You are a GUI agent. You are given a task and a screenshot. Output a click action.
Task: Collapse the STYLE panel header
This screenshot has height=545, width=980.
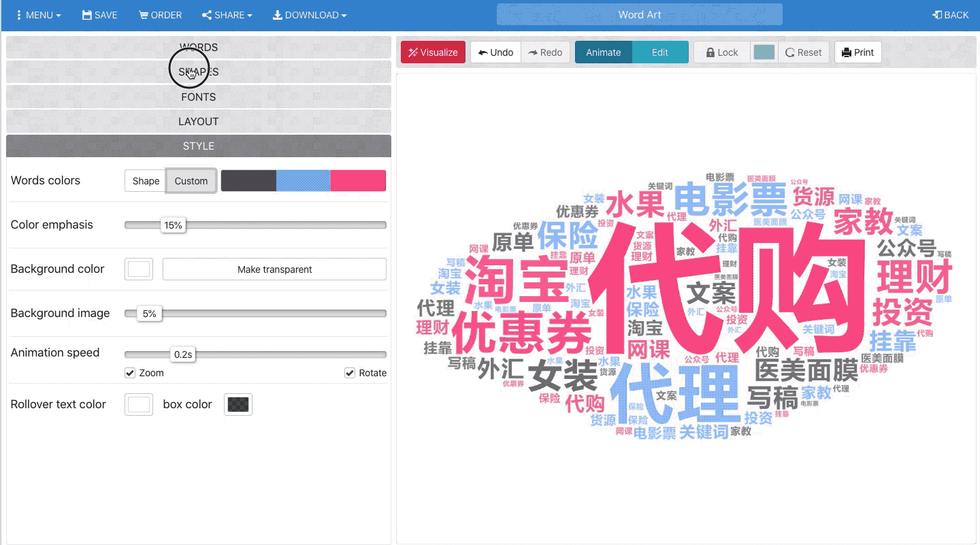point(199,146)
